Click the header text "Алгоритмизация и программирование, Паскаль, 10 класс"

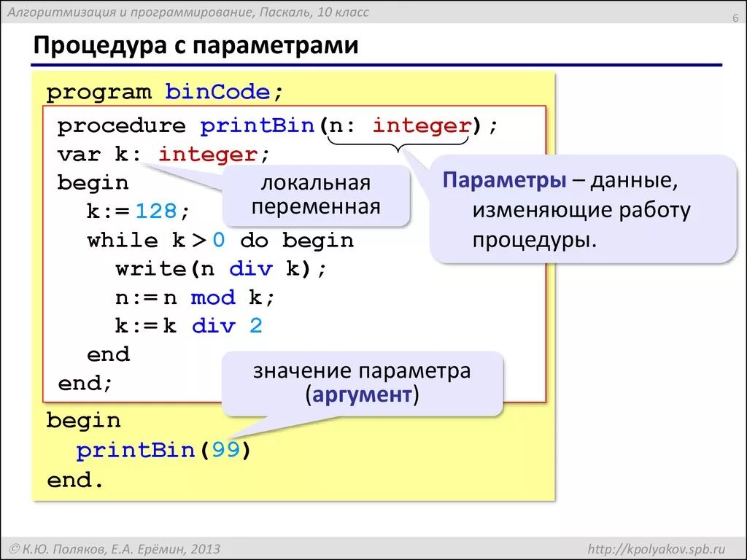[187, 12]
